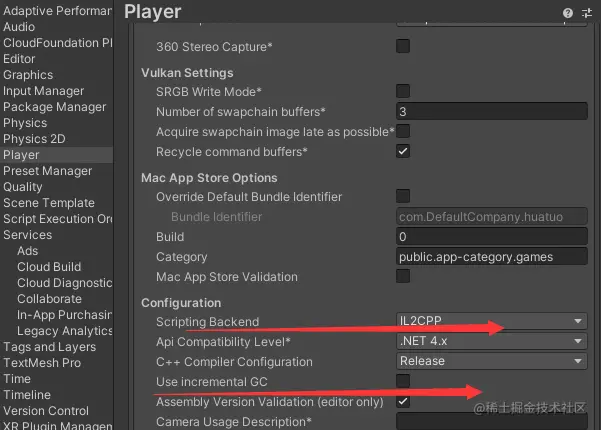Select Physics 2D settings

(57, 139)
